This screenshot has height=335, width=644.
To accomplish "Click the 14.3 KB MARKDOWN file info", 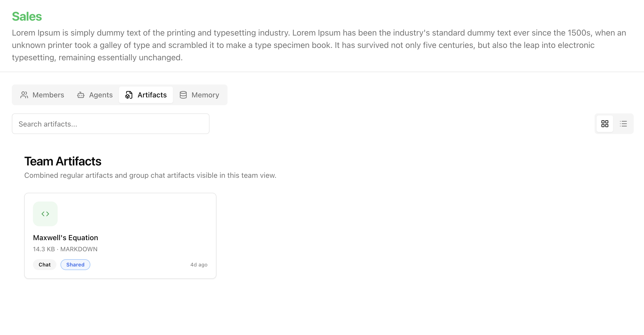I will 65,249.
